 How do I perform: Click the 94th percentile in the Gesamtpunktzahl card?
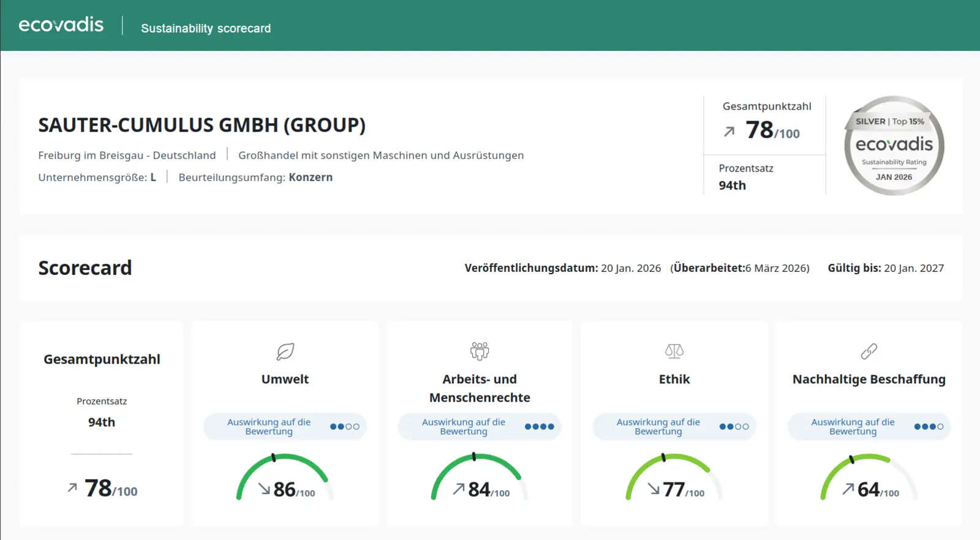(102, 422)
